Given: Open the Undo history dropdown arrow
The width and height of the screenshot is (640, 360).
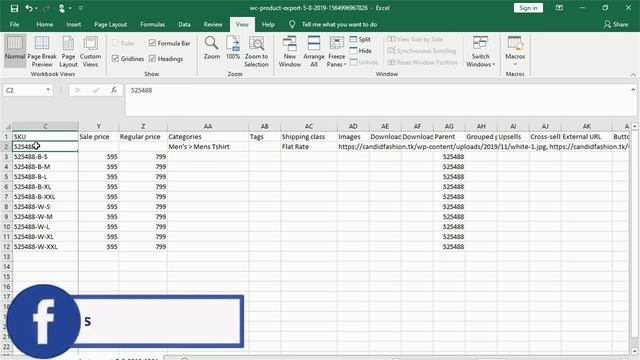Looking at the screenshot, I should click(x=36, y=8).
